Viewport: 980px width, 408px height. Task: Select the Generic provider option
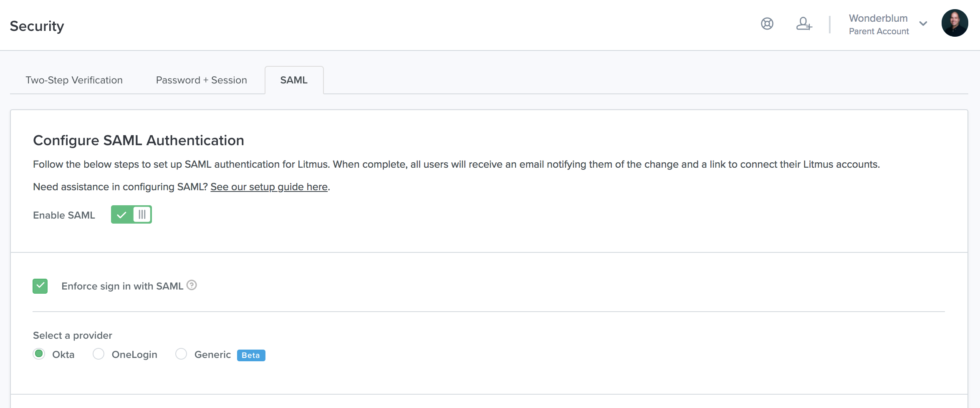(181, 354)
